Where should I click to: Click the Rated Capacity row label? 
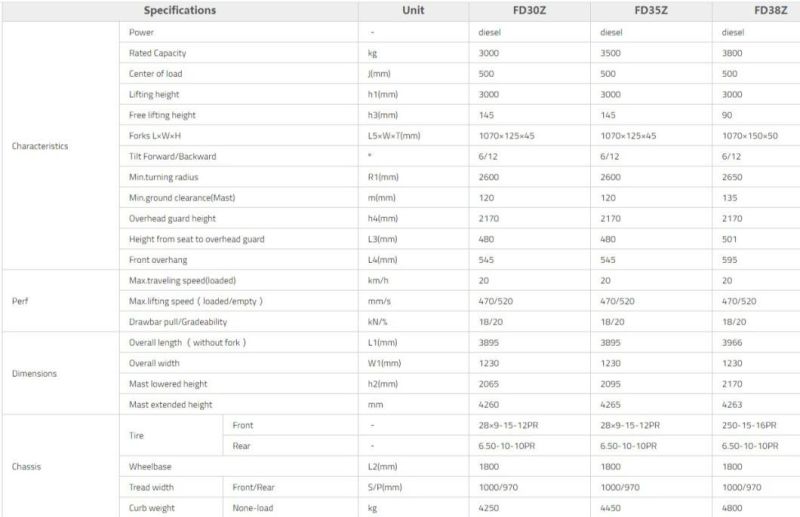(x=157, y=53)
